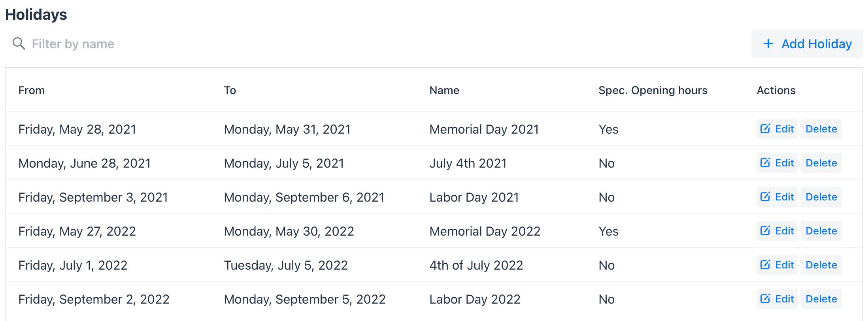Click the From column header
Screen dimensions: 868x321
(32, 90)
